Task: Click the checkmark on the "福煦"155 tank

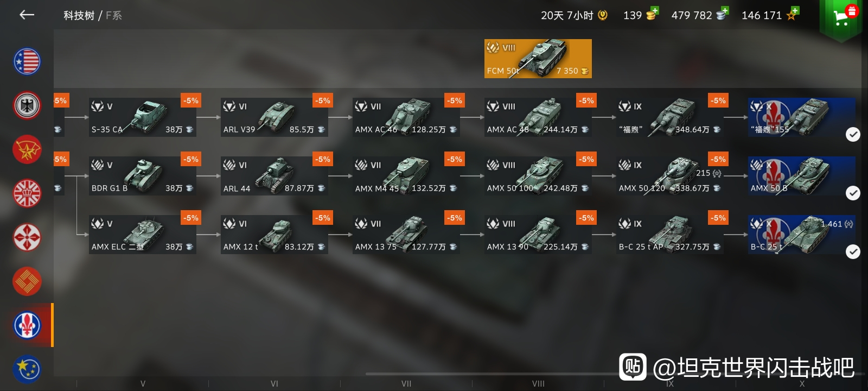Action: click(x=853, y=134)
